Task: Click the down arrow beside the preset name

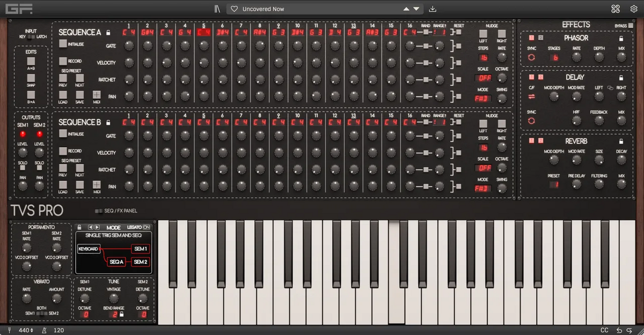Action: (415, 9)
